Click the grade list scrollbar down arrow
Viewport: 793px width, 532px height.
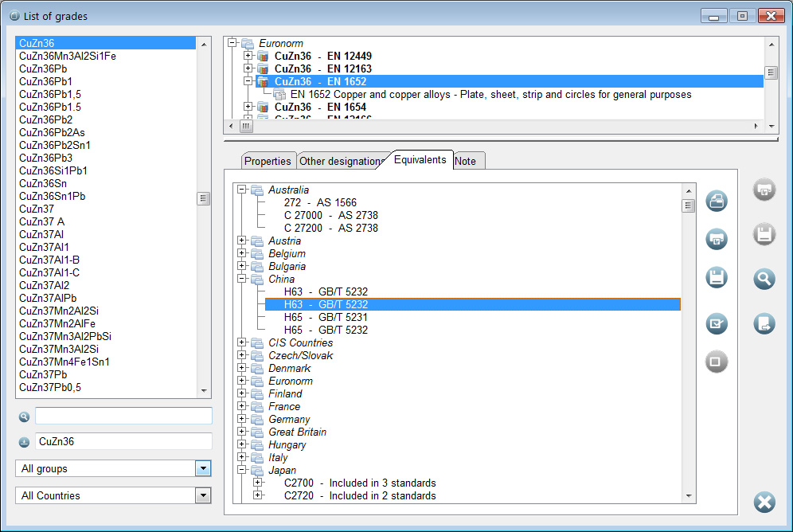[x=204, y=391]
